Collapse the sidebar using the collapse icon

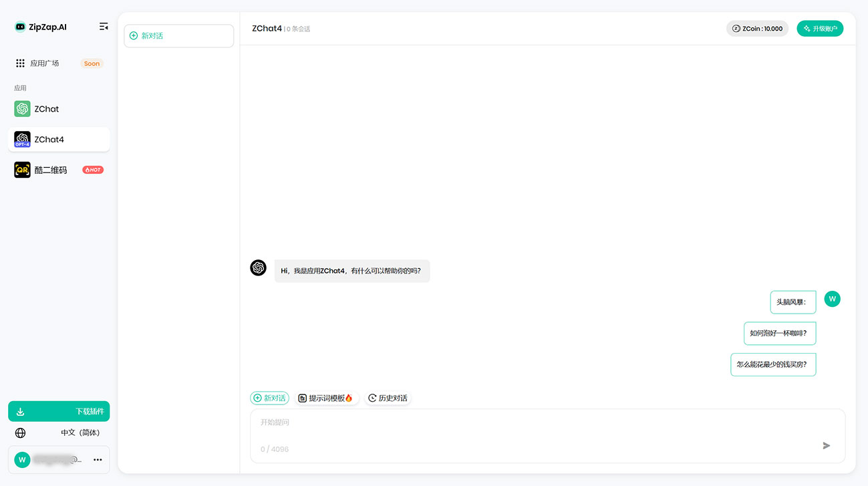(104, 26)
